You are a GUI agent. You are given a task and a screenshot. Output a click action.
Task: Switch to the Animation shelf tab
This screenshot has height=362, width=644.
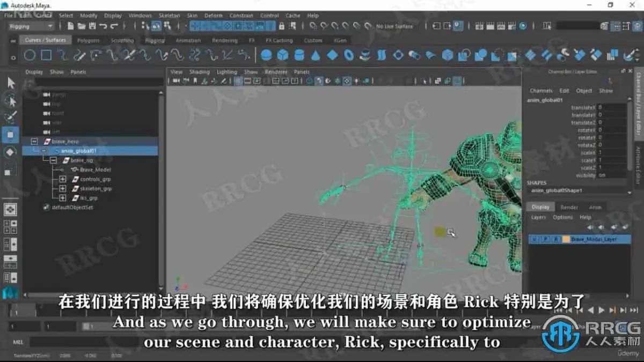188,40
